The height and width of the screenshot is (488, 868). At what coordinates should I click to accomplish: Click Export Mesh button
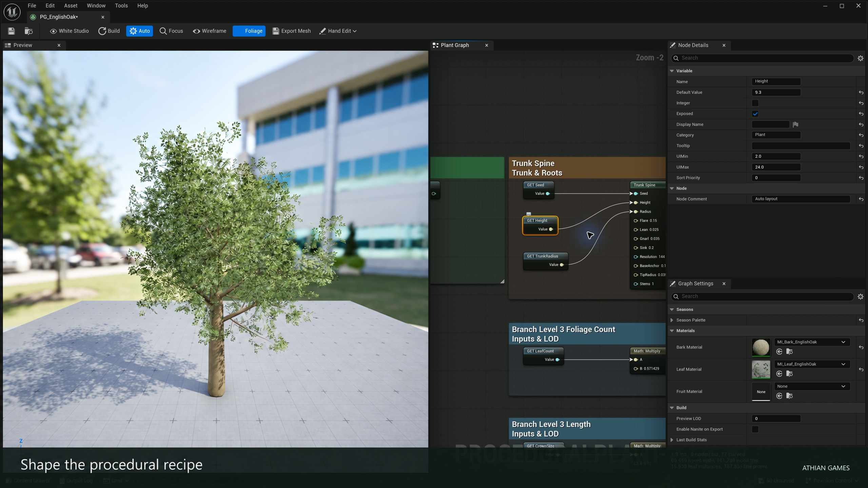[292, 31]
